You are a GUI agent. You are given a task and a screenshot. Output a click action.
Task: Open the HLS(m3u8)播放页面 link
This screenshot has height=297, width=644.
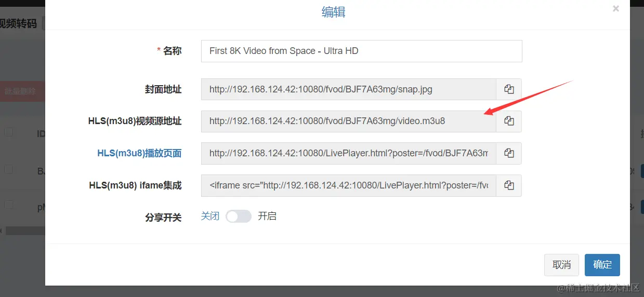[139, 153]
